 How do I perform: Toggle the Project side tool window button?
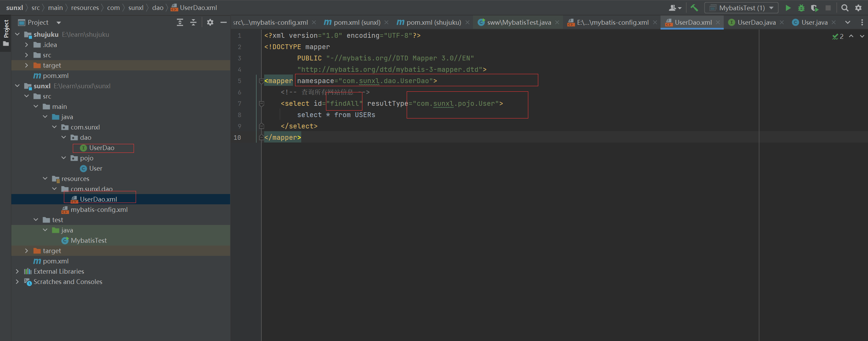(6, 33)
